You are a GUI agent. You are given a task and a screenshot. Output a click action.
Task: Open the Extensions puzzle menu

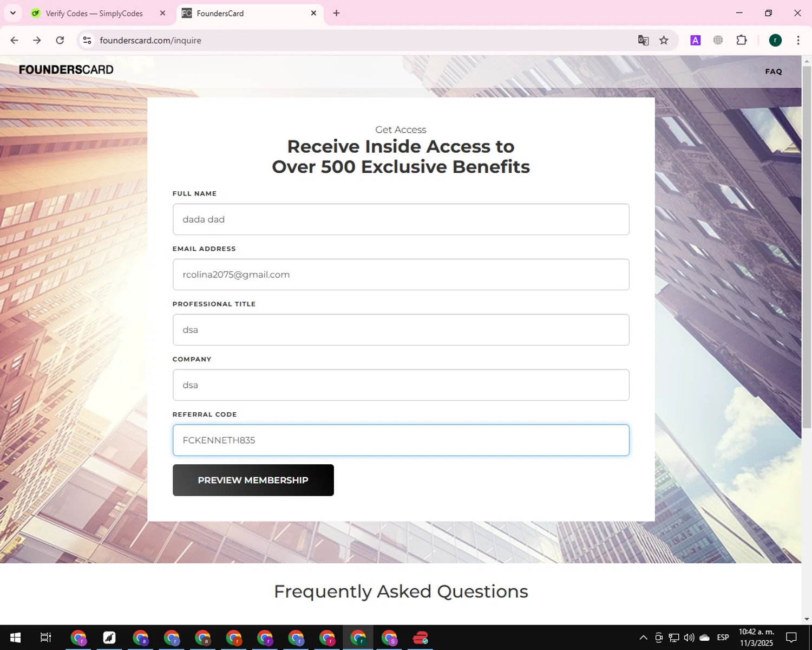pyautogui.click(x=742, y=40)
